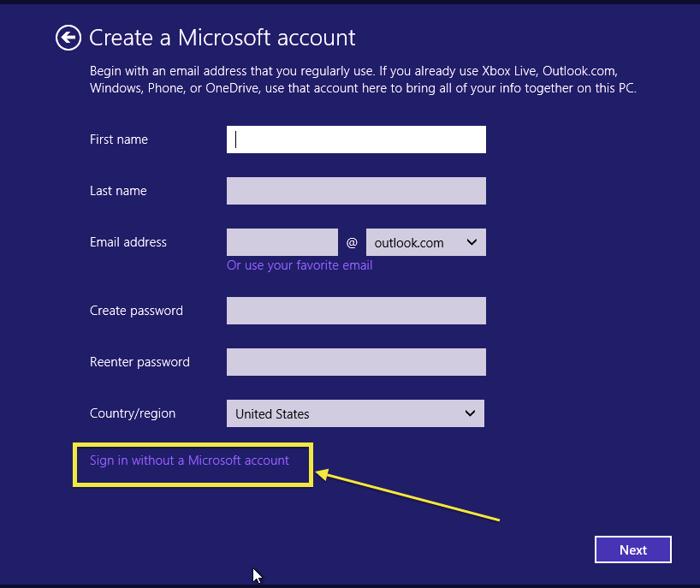This screenshot has width=700, height=588.
Task: Click the Last name input box
Action: pyautogui.click(x=356, y=191)
